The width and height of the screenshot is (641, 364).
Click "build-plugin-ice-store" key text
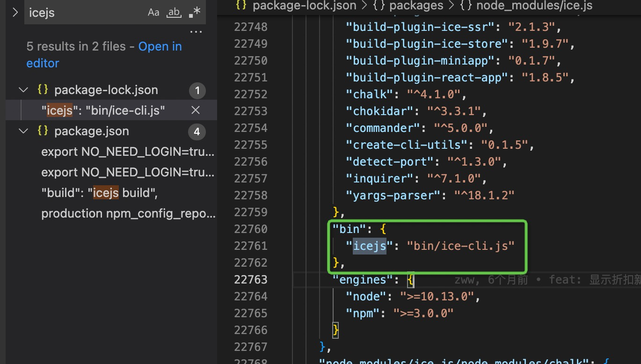(427, 44)
